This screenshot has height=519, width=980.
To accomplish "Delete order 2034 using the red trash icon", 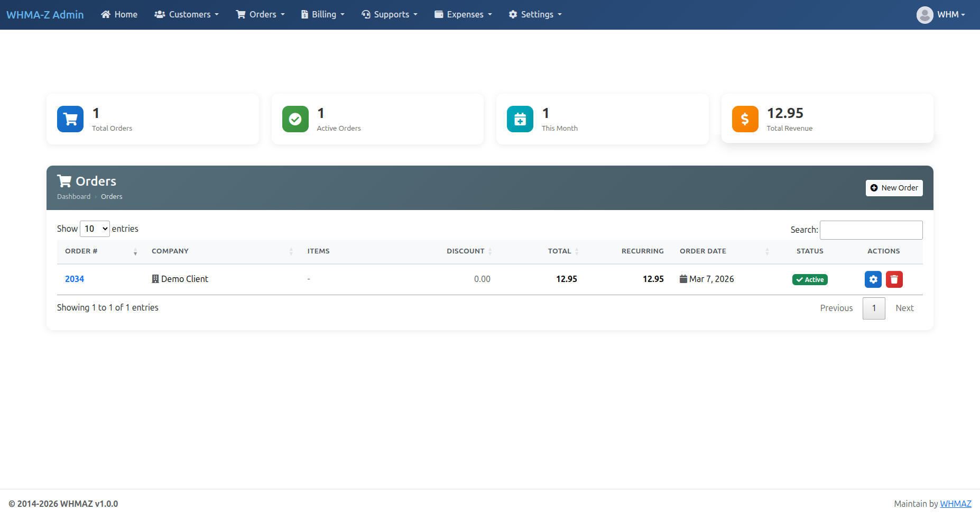I will (x=894, y=279).
